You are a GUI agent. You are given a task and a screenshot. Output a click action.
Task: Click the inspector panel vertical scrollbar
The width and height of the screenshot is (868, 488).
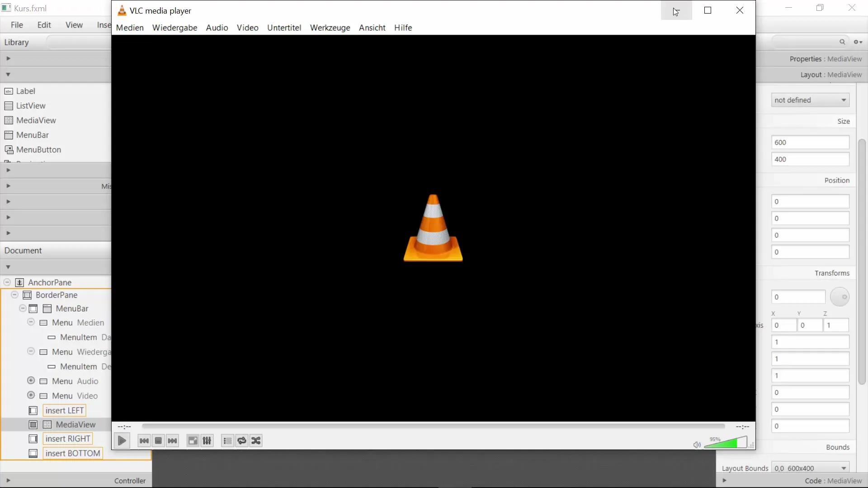(x=862, y=262)
